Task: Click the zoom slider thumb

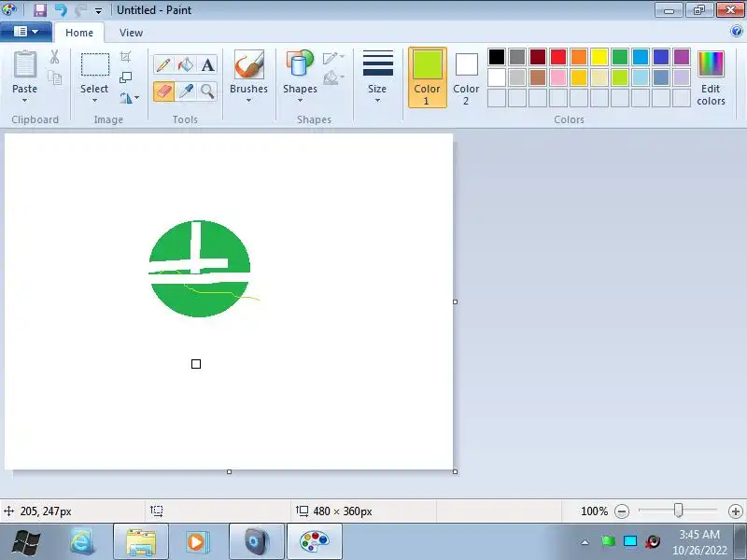Action: point(679,511)
